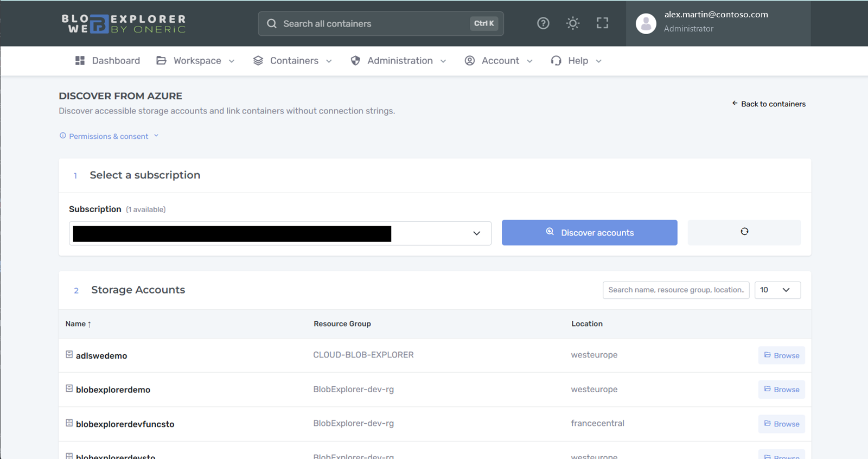Click the info icon next to Permissions & consent
Image resolution: width=868 pixels, height=459 pixels.
point(63,136)
